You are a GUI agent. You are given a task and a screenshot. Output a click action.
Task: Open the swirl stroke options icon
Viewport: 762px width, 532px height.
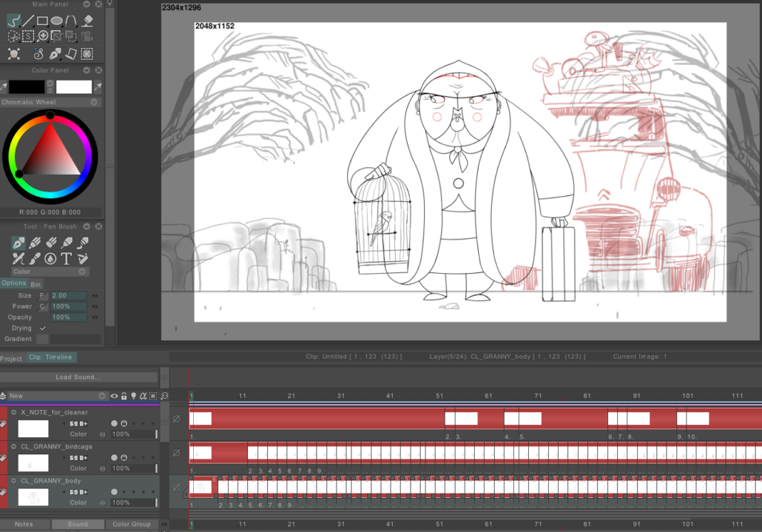38,54
